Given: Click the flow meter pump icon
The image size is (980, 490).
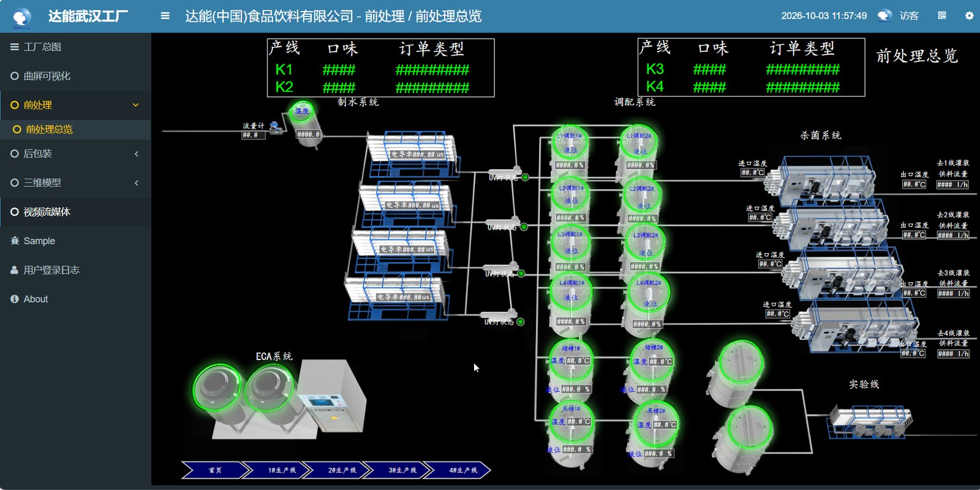Looking at the screenshot, I should coord(275,129).
